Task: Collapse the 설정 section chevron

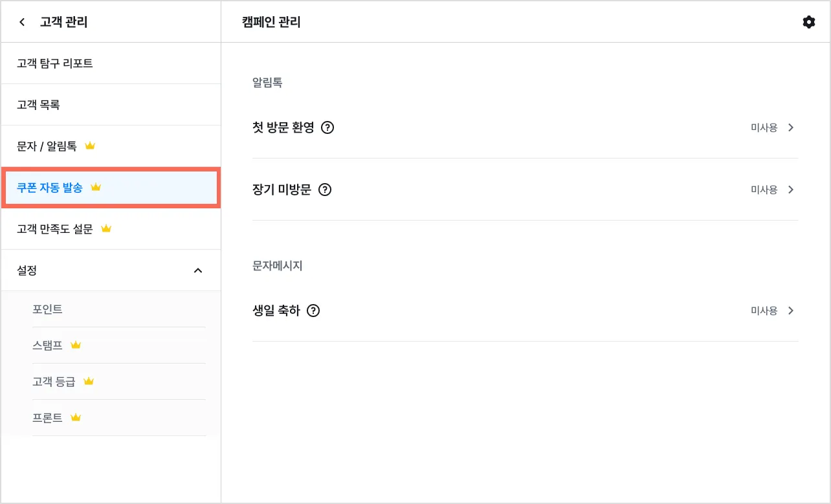Action: [x=198, y=270]
